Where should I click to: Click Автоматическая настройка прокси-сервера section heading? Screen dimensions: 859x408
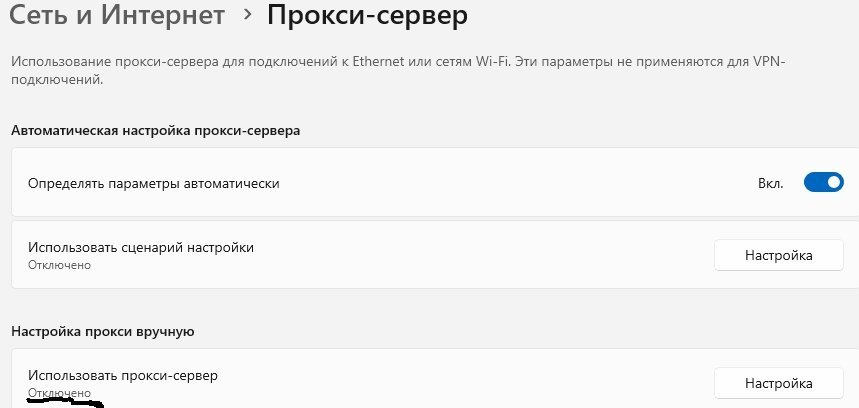156,131
